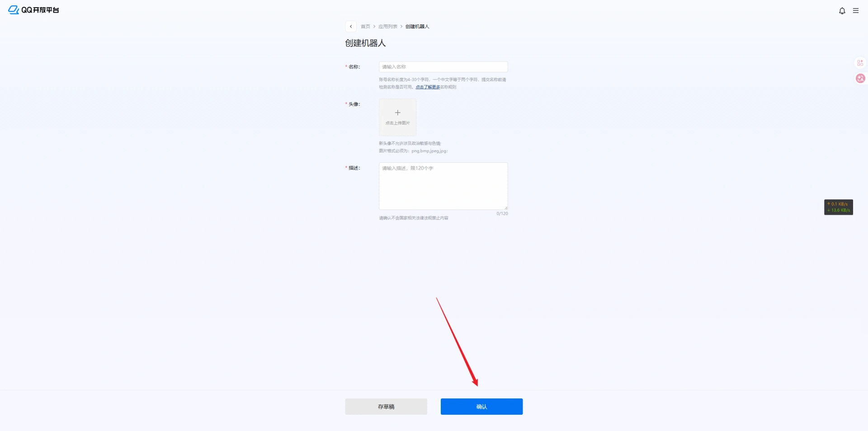The height and width of the screenshot is (431, 868).
Task: Go back using the breadcrumb arrow button
Action: pyautogui.click(x=351, y=27)
